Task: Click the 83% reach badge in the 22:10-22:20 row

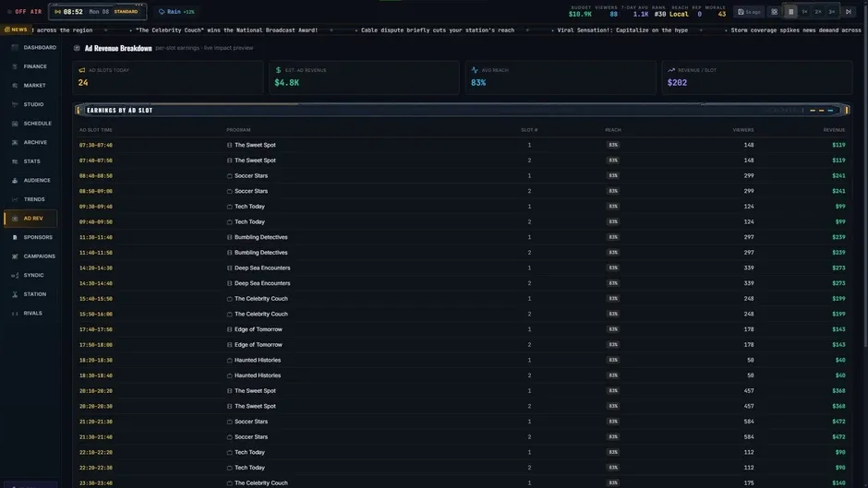Action: [613, 452]
